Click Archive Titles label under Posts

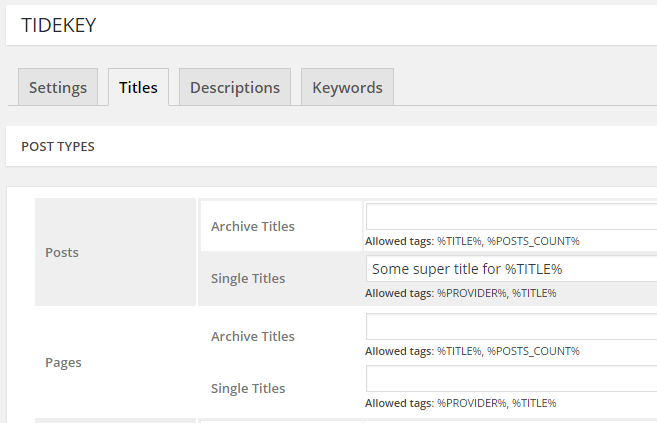point(253,226)
